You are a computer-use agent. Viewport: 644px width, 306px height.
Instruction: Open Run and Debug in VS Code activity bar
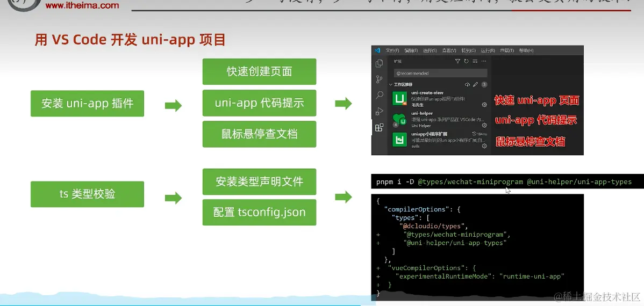[x=379, y=111]
